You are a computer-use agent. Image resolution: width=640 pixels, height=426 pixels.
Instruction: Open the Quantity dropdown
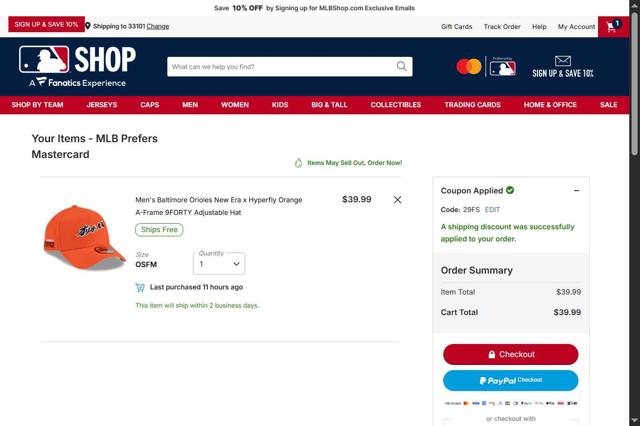click(x=219, y=264)
